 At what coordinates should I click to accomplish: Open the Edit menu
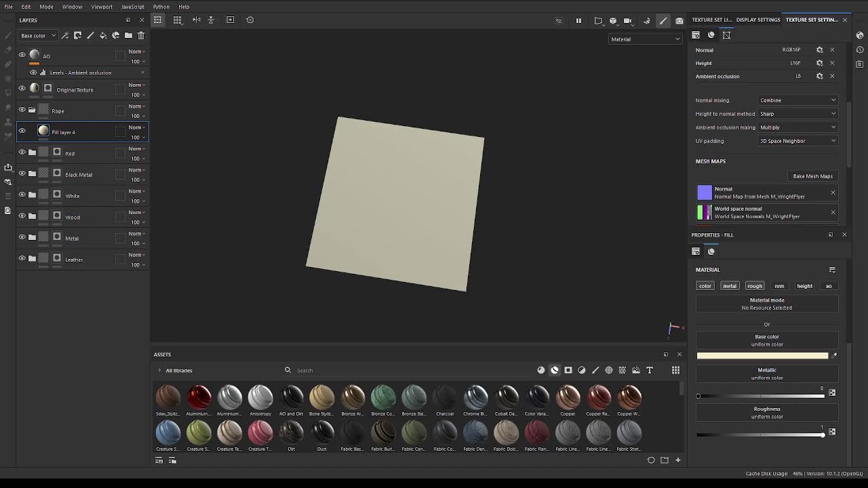26,7
